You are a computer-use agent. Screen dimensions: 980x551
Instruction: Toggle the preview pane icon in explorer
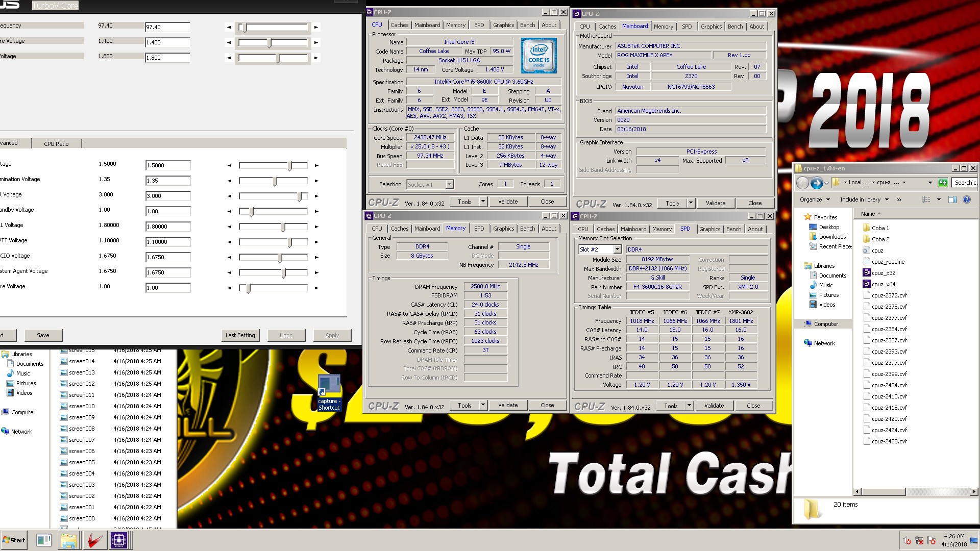pos(952,199)
